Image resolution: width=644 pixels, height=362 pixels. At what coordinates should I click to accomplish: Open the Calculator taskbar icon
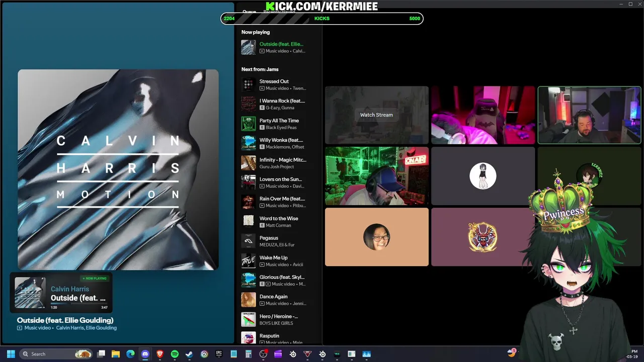pyautogui.click(x=249, y=354)
